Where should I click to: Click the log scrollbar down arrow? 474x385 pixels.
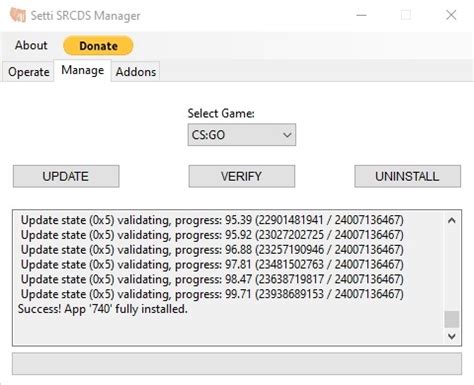452,336
